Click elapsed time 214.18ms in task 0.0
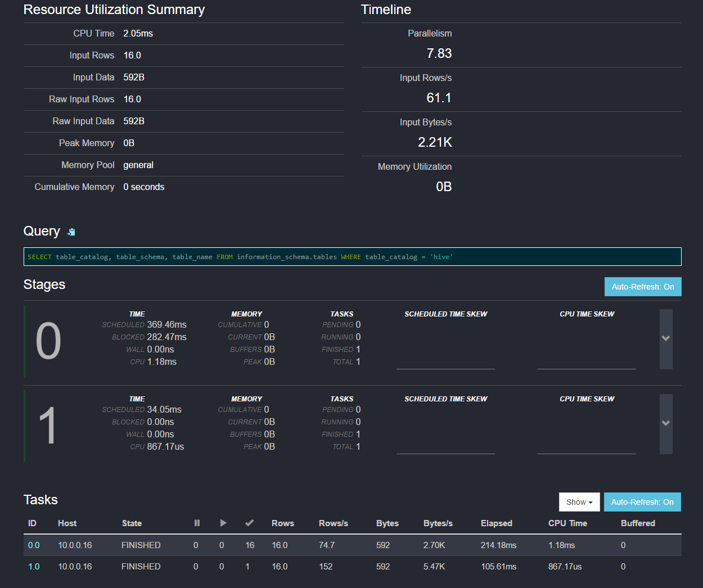This screenshot has height=588, width=703. [499, 545]
